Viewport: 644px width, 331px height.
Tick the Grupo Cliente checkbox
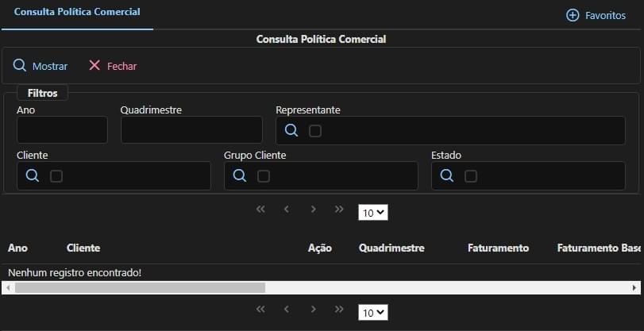(x=264, y=176)
